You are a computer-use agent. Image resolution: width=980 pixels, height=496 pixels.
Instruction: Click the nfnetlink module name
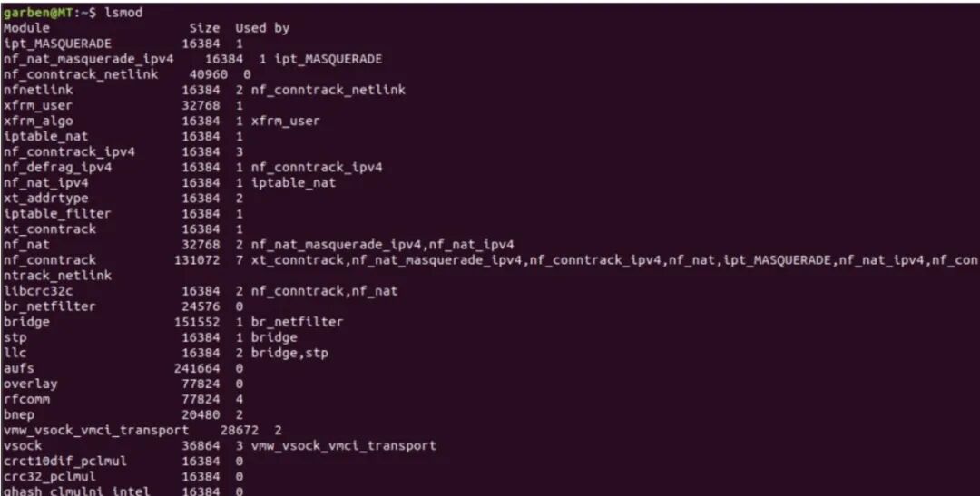coord(37,90)
